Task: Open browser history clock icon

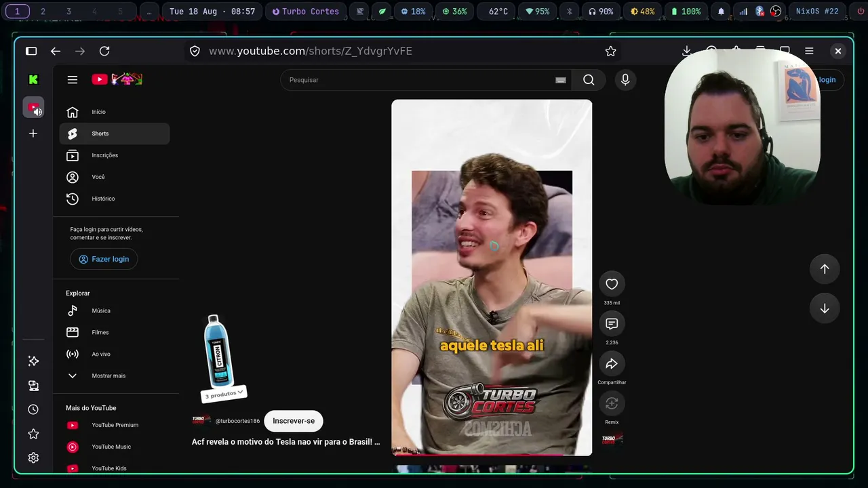Action: [33, 409]
